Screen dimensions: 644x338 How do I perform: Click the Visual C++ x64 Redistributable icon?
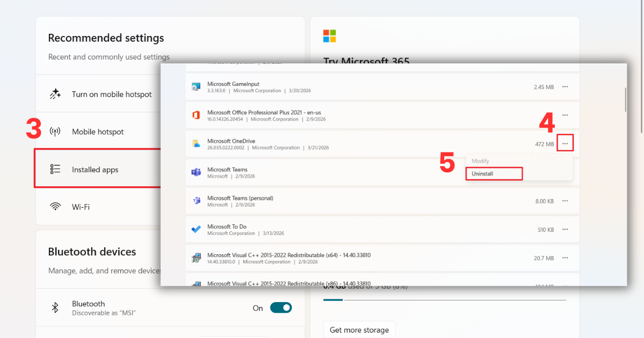[196, 258]
